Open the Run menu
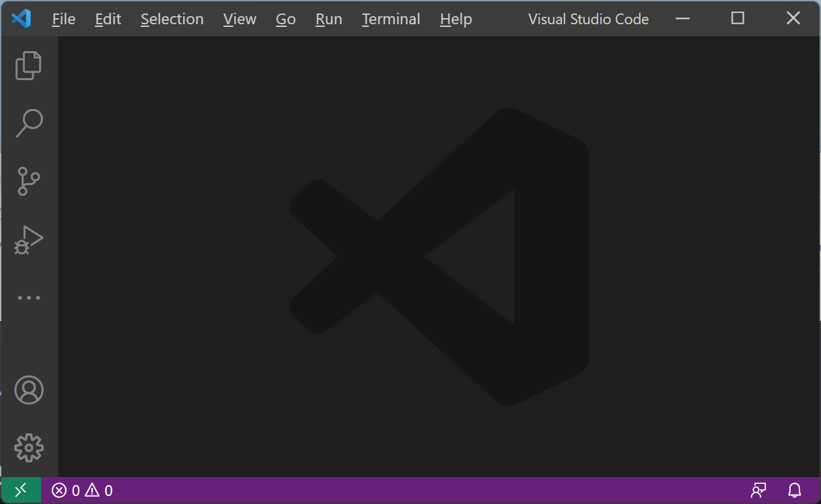 329,20
